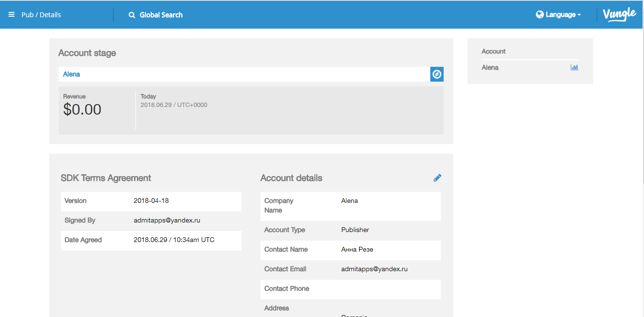Click the Signed By email address

(x=166, y=221)
